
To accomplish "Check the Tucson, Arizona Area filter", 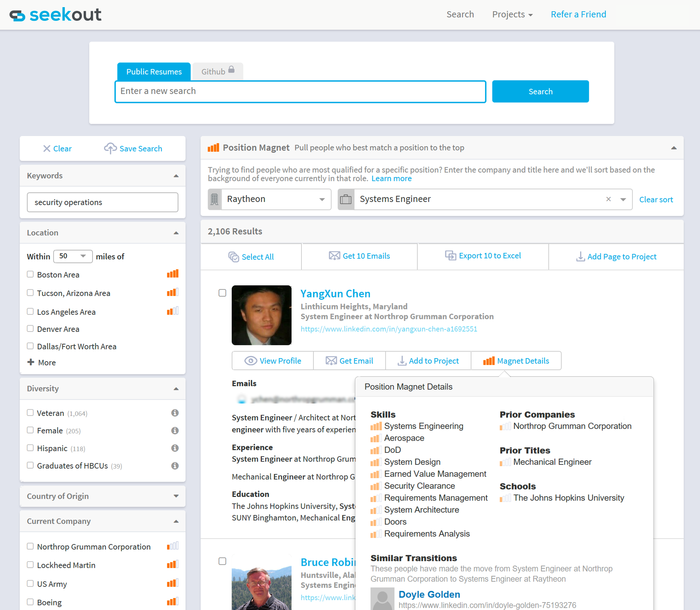I will point(30,293).
